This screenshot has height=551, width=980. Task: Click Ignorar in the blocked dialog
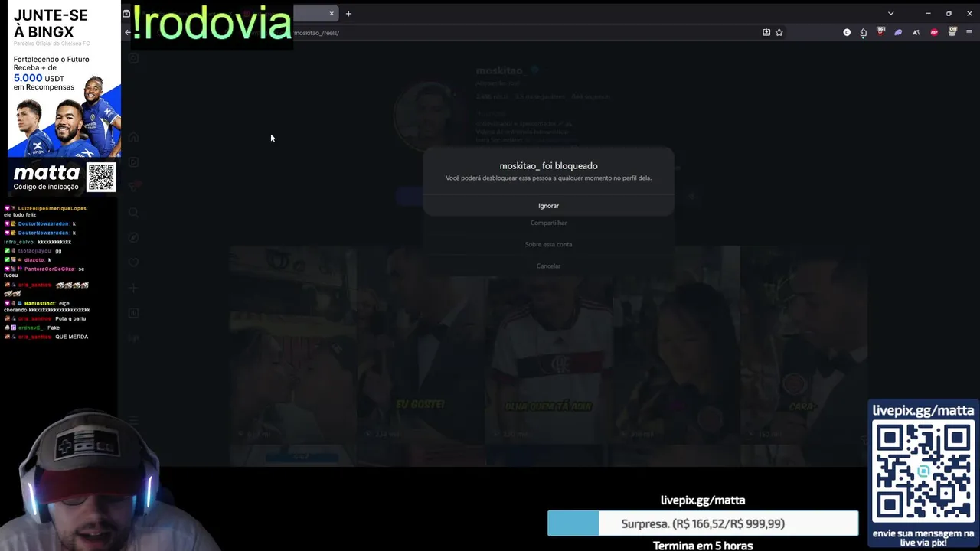pos(548,206)
